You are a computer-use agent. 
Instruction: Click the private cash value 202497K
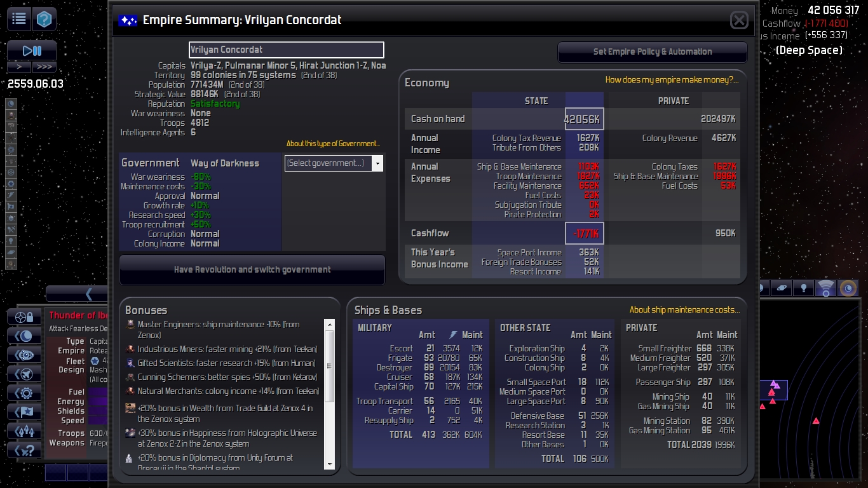[718, 119]
